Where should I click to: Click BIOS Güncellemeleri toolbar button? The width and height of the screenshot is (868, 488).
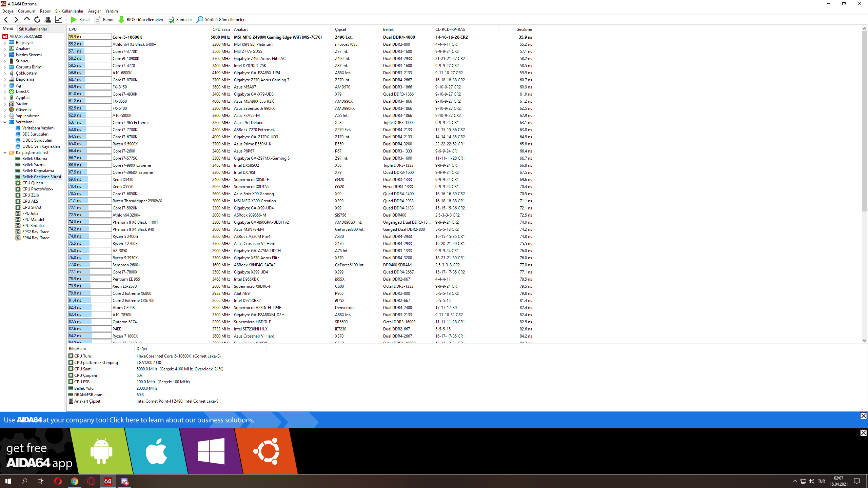140,20
